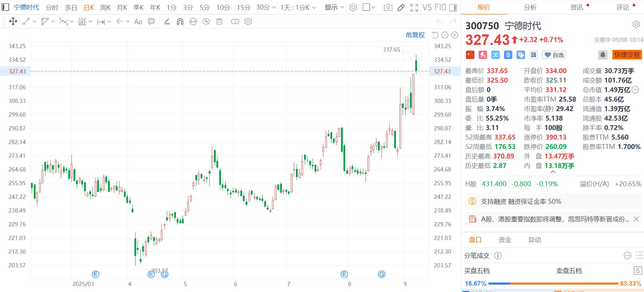This screenshot has width=644, height=292.
Task: Switch to 异动 movement tab
Action: tap(535, 240)
